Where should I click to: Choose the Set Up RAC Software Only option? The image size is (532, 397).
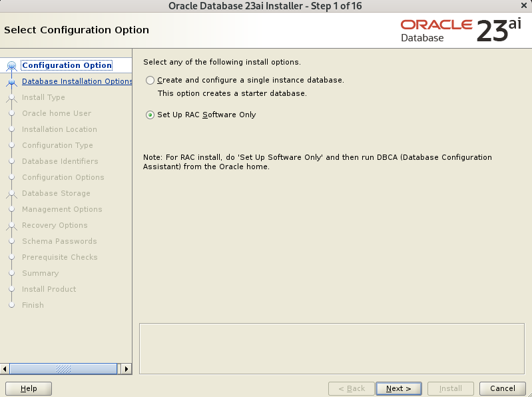point(150,115)
